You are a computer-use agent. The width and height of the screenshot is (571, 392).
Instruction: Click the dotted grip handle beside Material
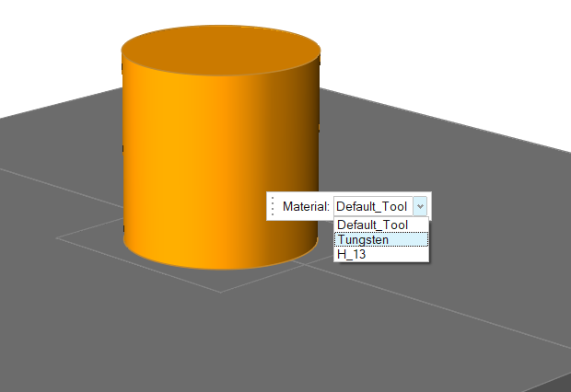coord(273,207)
